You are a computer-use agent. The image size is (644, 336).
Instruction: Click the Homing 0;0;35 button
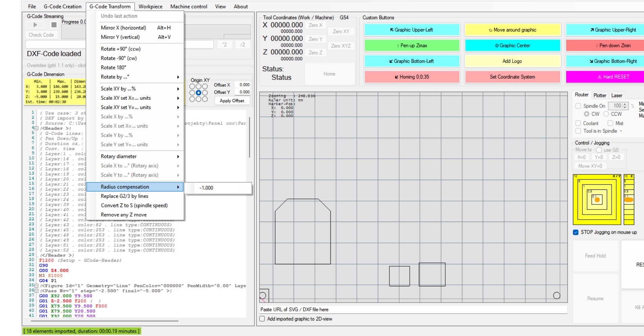411,77
